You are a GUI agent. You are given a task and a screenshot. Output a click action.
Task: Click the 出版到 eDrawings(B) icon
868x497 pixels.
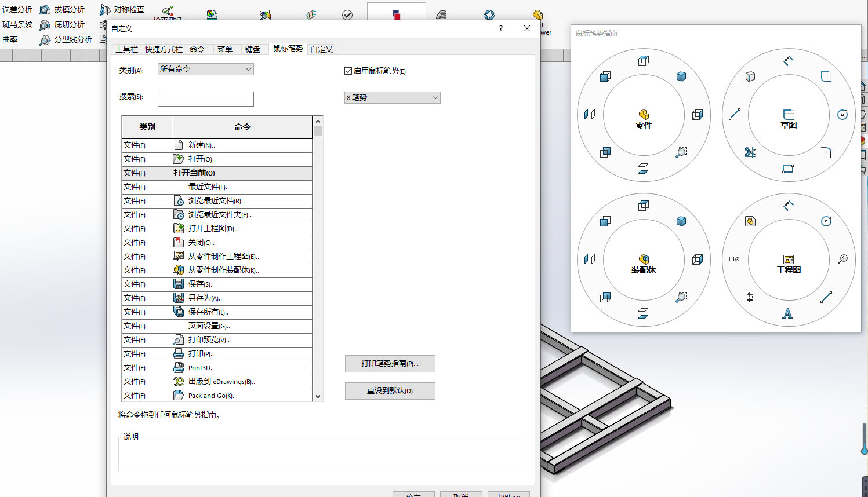point(179,381)
